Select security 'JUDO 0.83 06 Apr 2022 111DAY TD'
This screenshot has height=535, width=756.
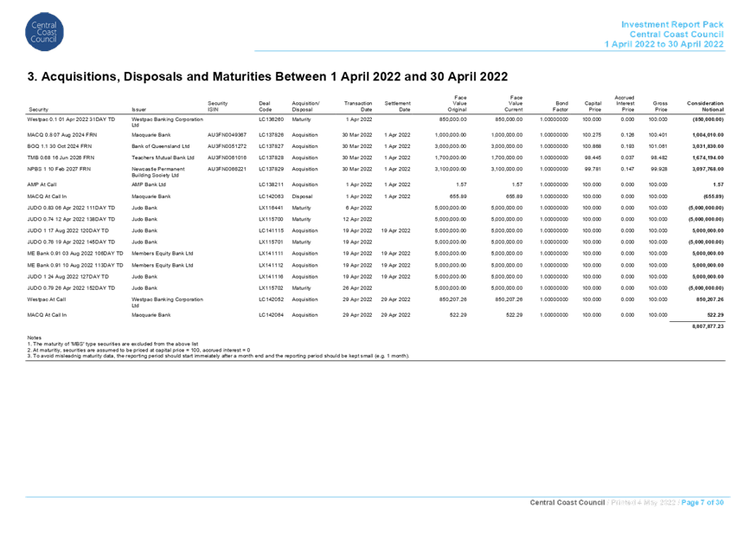coord(71,208)
